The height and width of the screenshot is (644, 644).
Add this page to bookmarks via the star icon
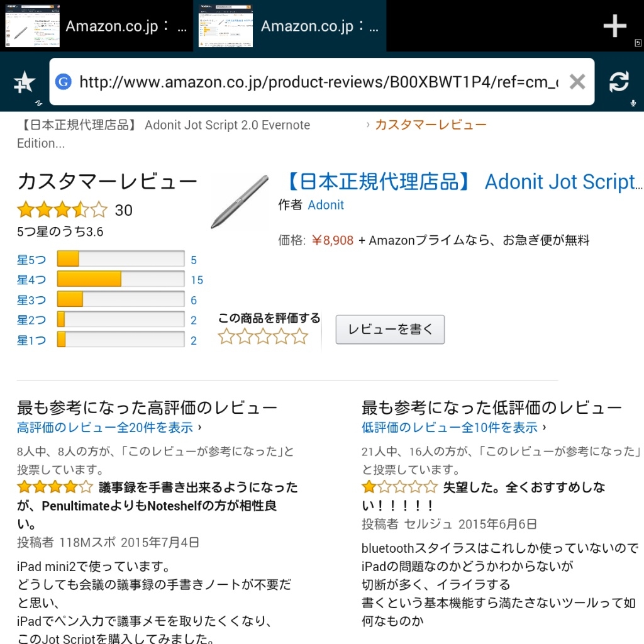25,82
